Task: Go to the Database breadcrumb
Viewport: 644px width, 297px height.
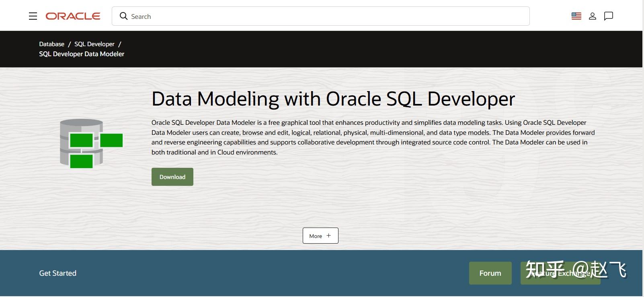Action: point(51,44)
